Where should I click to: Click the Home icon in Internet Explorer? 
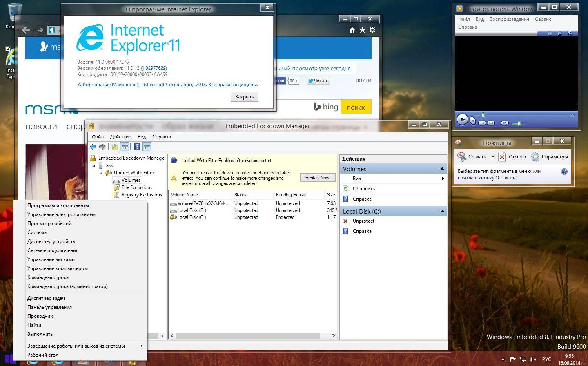click(352, 30)
